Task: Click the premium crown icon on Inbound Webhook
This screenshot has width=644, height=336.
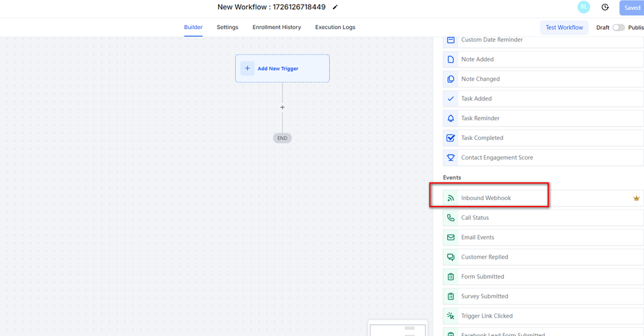Action: pos(636,198)
